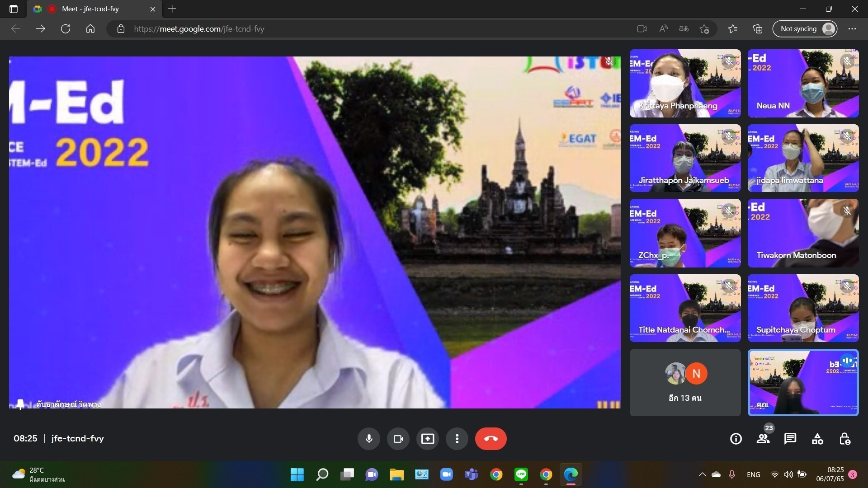
Task: Click browser back arrow
Action: coord(16,29)
